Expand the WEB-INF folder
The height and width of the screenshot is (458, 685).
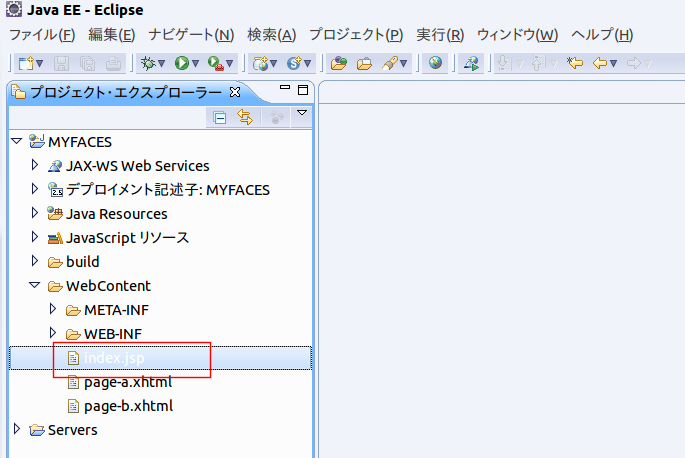[52, 333]
